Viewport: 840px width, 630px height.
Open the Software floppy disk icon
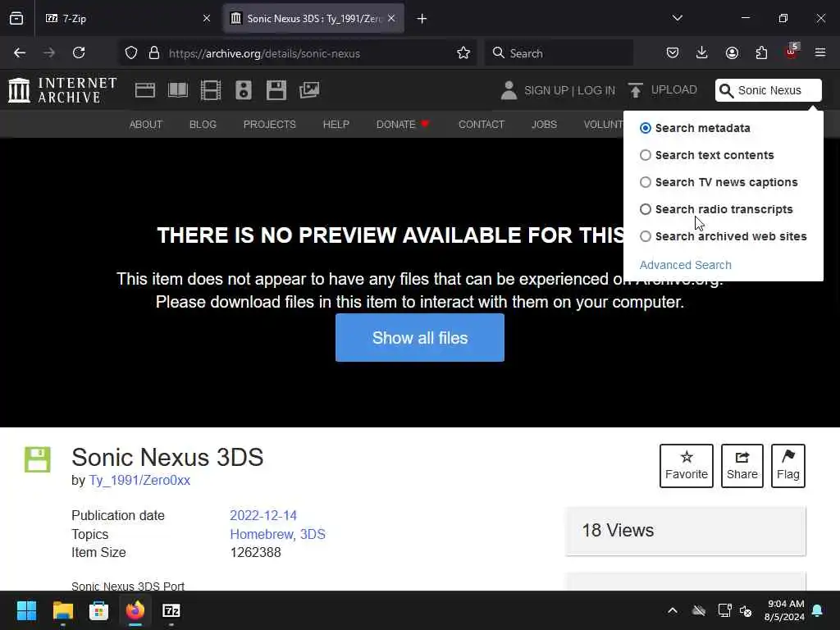276,90
